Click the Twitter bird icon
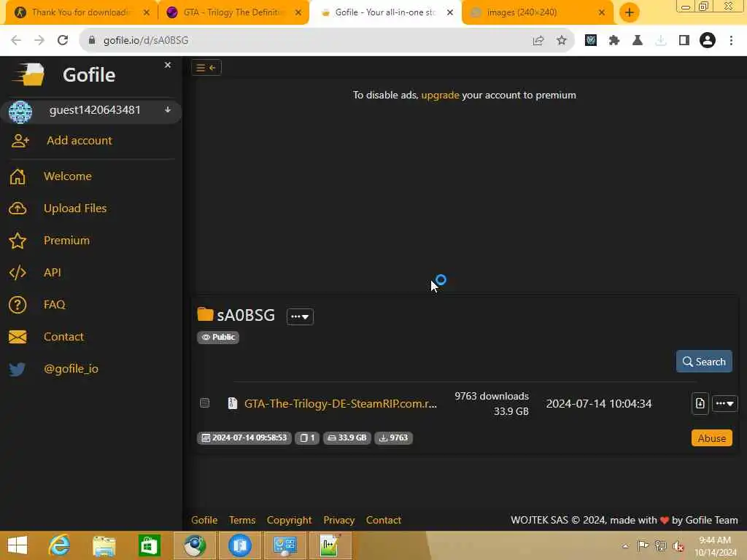This screenshot has height=560, width=747. click(18, 369)
